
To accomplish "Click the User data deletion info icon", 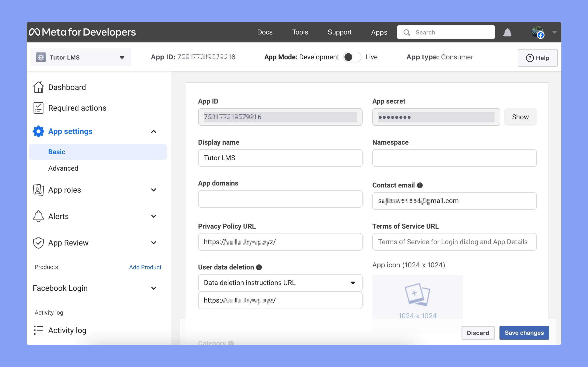I will (259, 267).
